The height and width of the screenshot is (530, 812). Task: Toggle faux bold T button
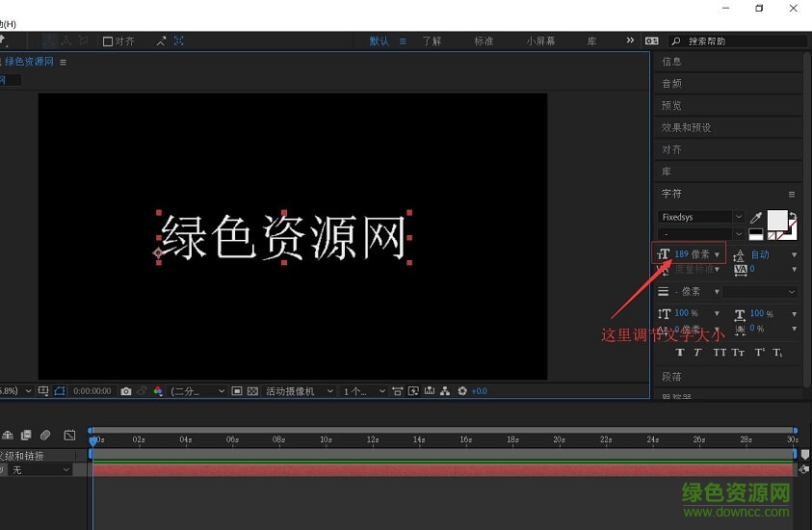click(680, 353)
